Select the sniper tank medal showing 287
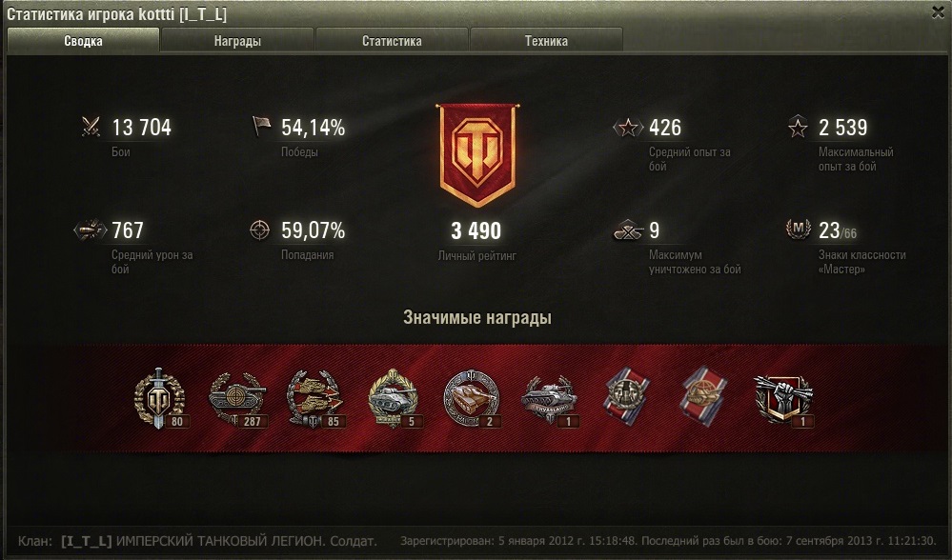Screen dimensions: 952x560 click(x=236, y=399)
